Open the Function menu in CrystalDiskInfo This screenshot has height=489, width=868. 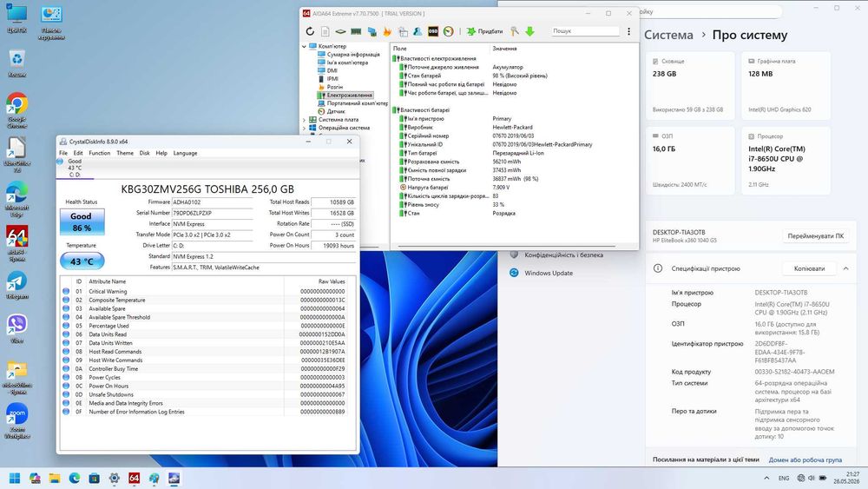(x=100, y=153)
